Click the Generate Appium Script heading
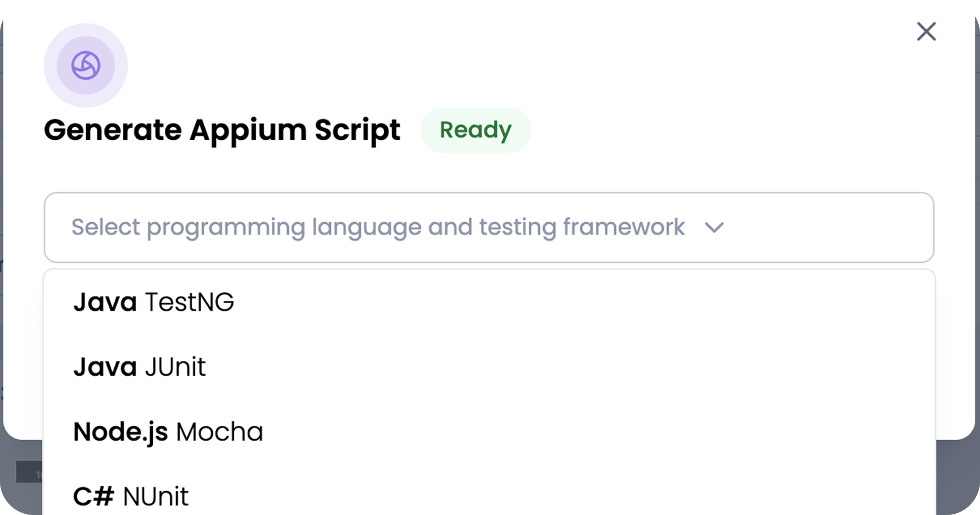Image resolution: width=980 pixels, height=515 pixels. coord(222,130)
